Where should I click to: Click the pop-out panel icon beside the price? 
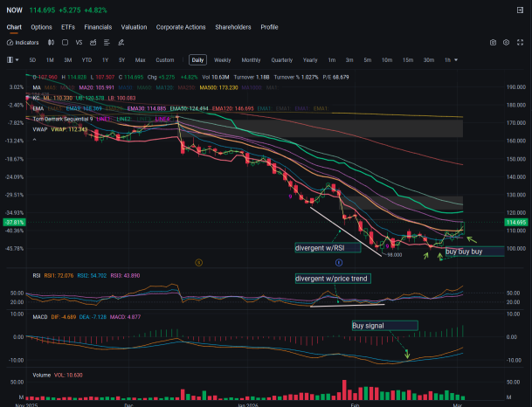click(x=520, y=10)
